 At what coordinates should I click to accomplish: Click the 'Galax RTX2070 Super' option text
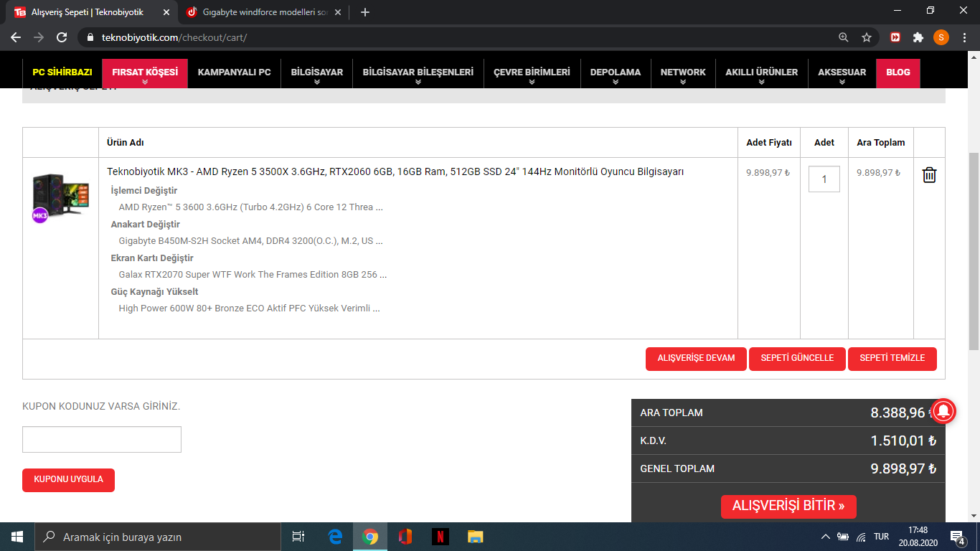tap(253, 275)
